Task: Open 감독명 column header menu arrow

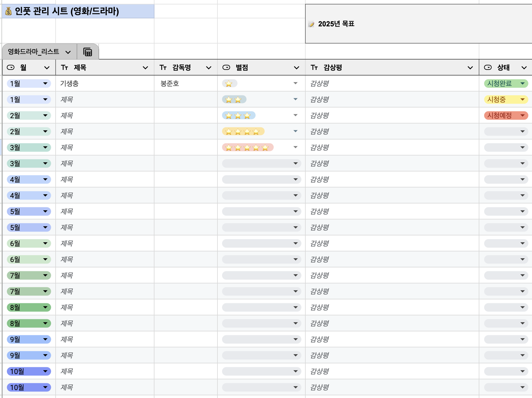Action: click(209, 68)
